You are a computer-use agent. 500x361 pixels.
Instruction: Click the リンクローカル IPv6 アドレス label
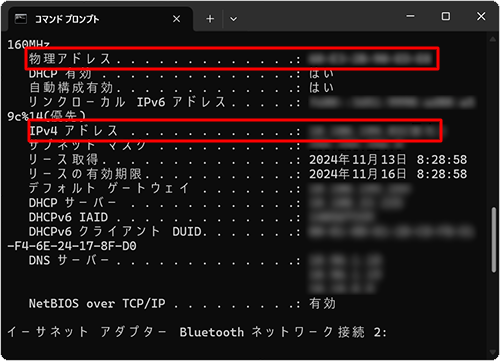(x=127, y=102)
